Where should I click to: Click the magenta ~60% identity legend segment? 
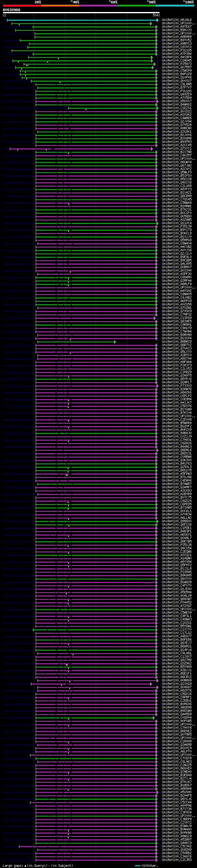tap(98, 6)
